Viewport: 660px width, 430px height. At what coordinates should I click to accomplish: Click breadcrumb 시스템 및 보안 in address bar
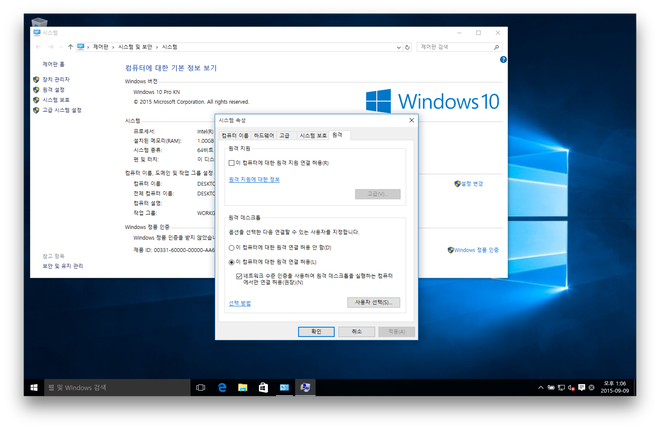pyautogui.click(x=135, y=47)
